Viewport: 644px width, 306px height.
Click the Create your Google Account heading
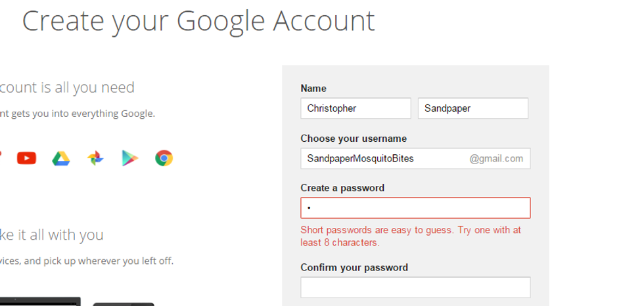[198, 21]
